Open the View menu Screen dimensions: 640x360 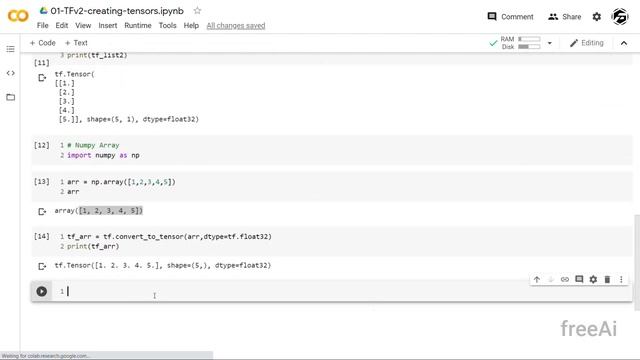coord(83,25)
